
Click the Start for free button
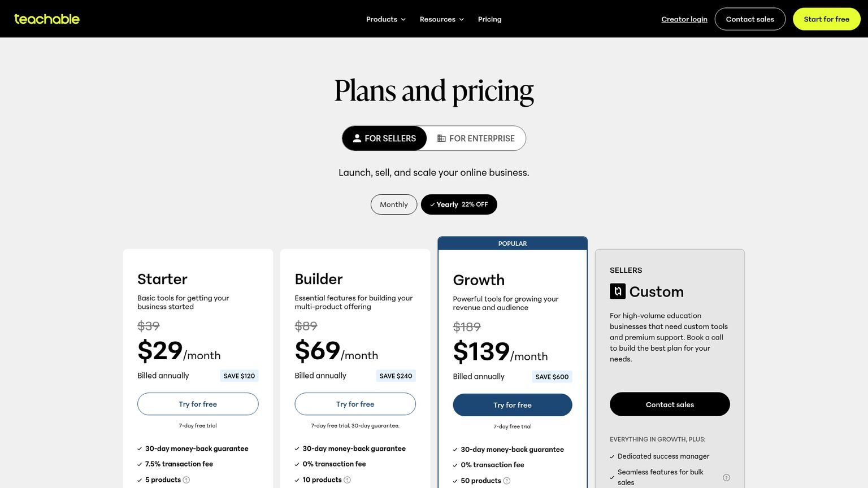(x=826, y=19)
